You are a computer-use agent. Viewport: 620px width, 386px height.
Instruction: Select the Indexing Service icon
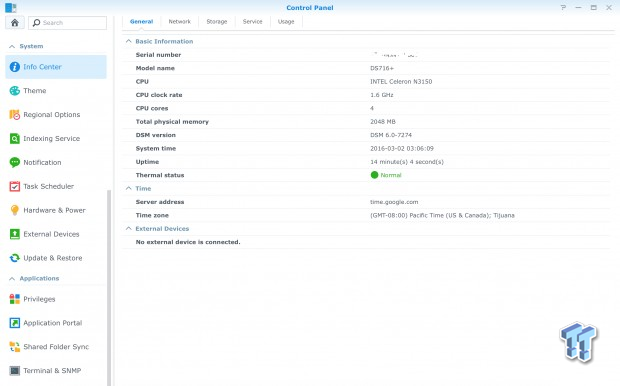tap(15, 139)
